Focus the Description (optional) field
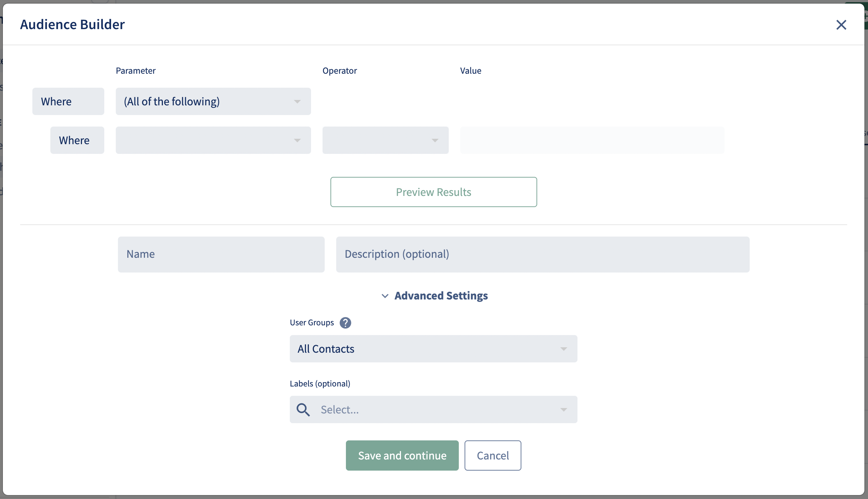This screenshot has height=499, width=868. tap(543, 255)
